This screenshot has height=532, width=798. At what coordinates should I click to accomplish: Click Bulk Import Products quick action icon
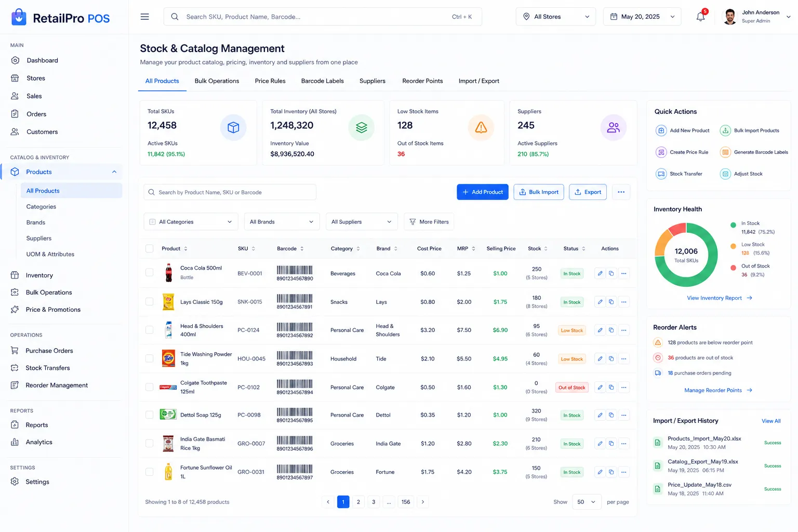[725, 130]
